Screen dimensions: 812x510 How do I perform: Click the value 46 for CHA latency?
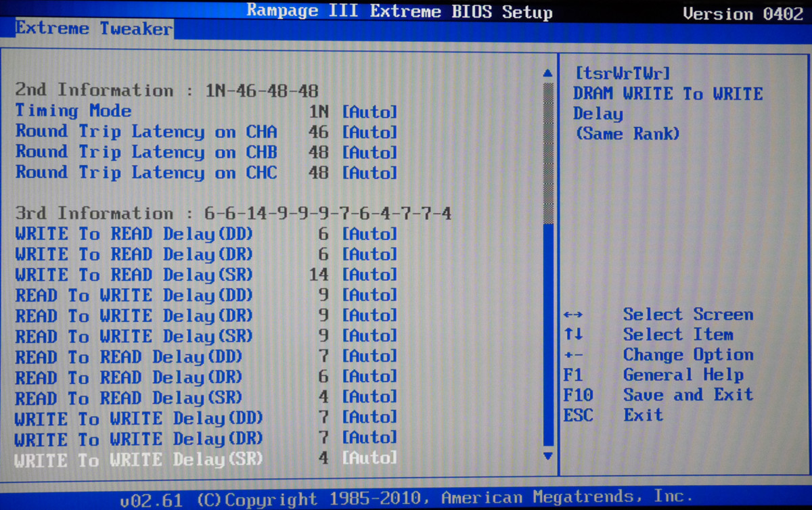[x=319, y=132]
